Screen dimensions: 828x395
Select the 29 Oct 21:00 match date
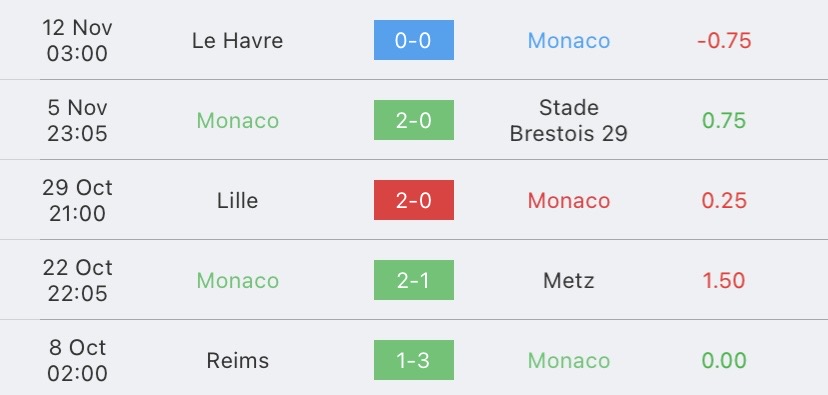77,200
